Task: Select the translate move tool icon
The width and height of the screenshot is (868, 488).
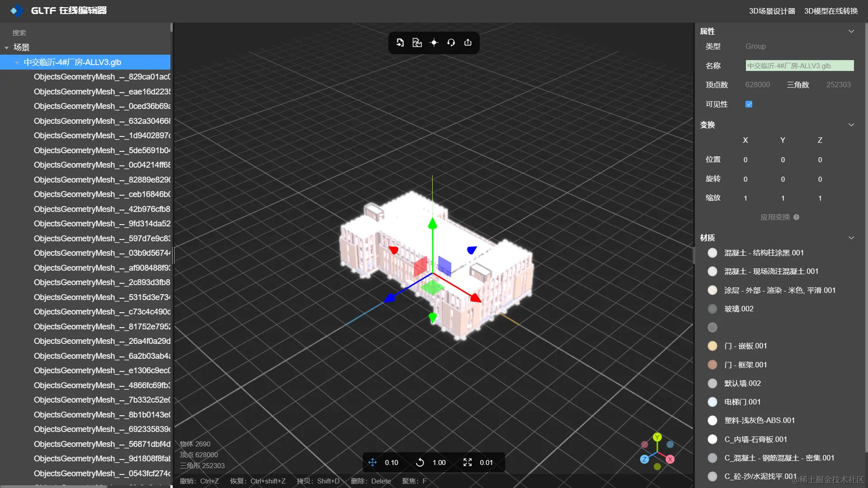Action: click(373, 462)
